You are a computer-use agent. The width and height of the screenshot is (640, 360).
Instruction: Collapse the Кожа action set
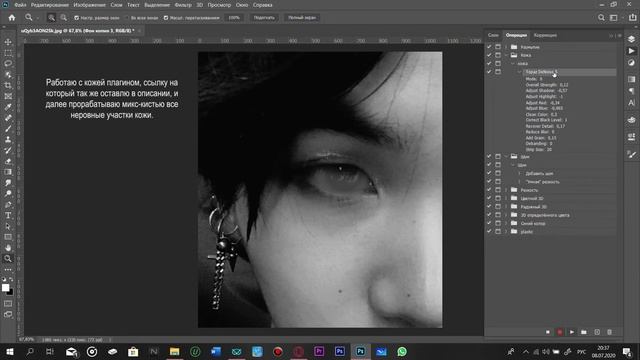click(x=506, y=55)
